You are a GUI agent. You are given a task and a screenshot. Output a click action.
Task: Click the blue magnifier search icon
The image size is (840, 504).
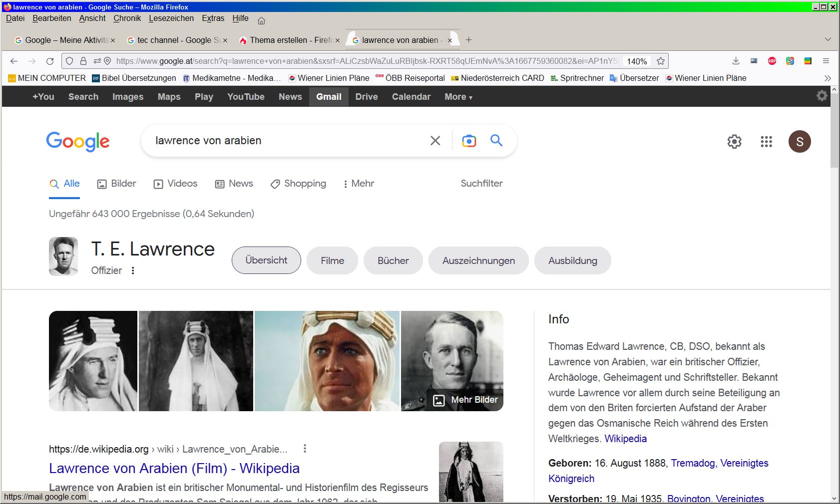(496, 141)
